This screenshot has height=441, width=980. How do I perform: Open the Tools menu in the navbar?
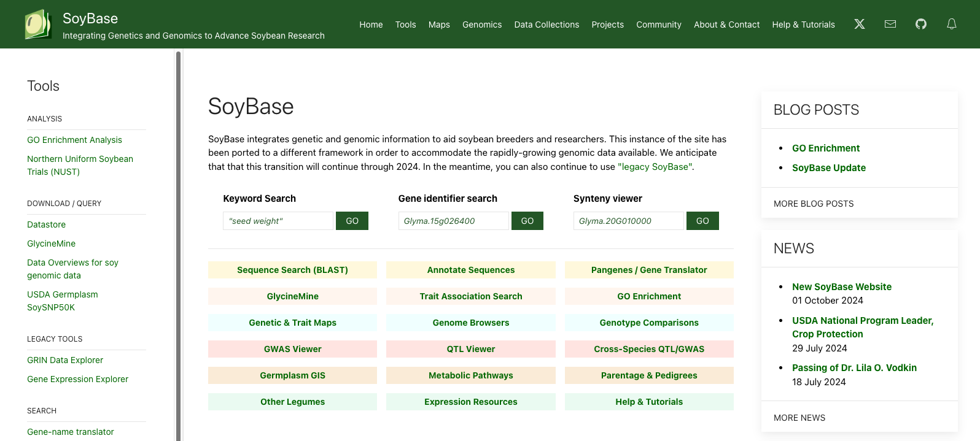[405, 25]
